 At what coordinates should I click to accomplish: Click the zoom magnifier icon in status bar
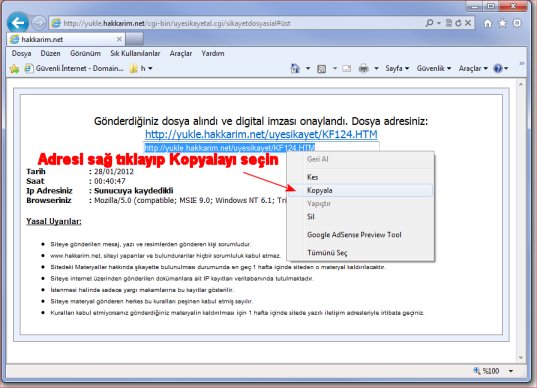pos(476,371)
